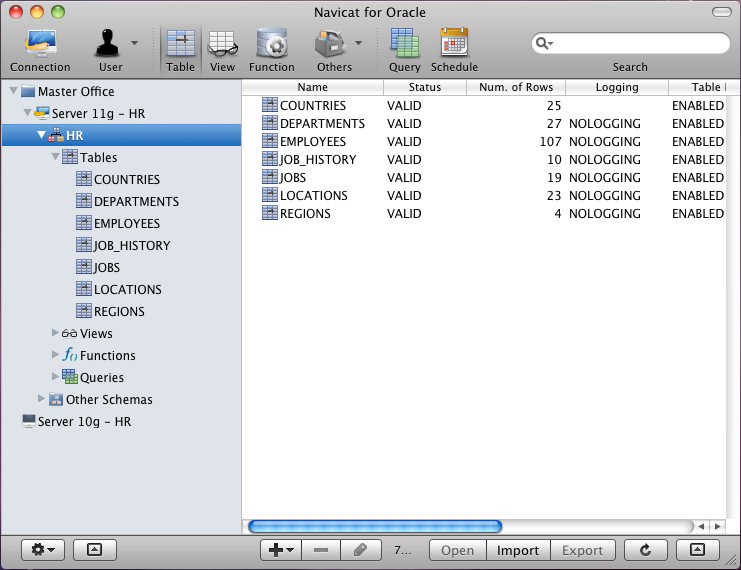
Task: Expand the Functions tree node
Action: pos(55,354)
